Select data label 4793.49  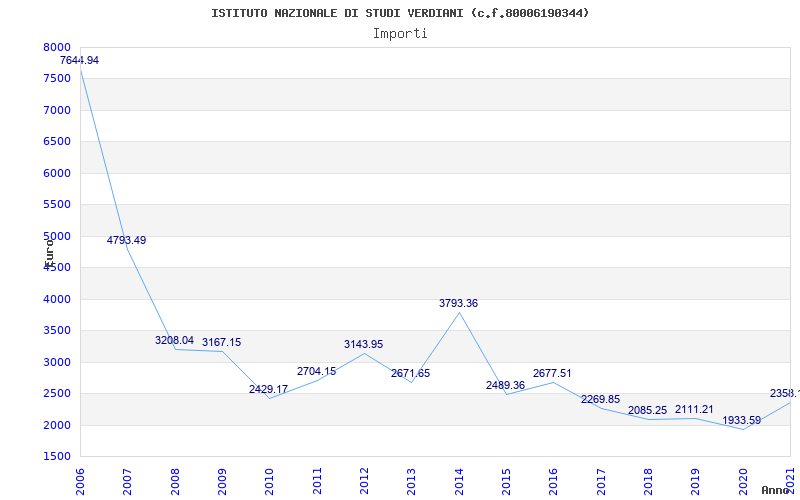point(127,240)
